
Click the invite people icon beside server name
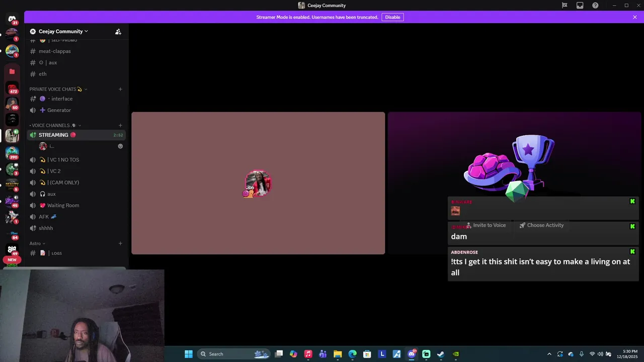[x=118, y=31]
